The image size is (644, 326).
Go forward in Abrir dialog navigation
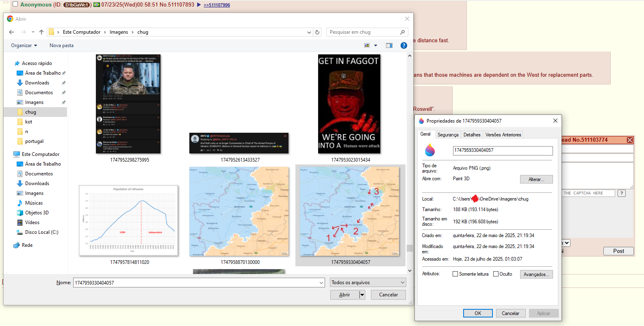[23, 32]
